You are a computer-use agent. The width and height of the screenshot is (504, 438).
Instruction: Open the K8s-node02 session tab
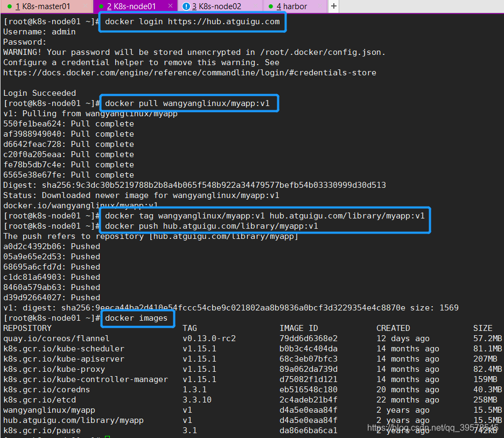coord(220,6)
